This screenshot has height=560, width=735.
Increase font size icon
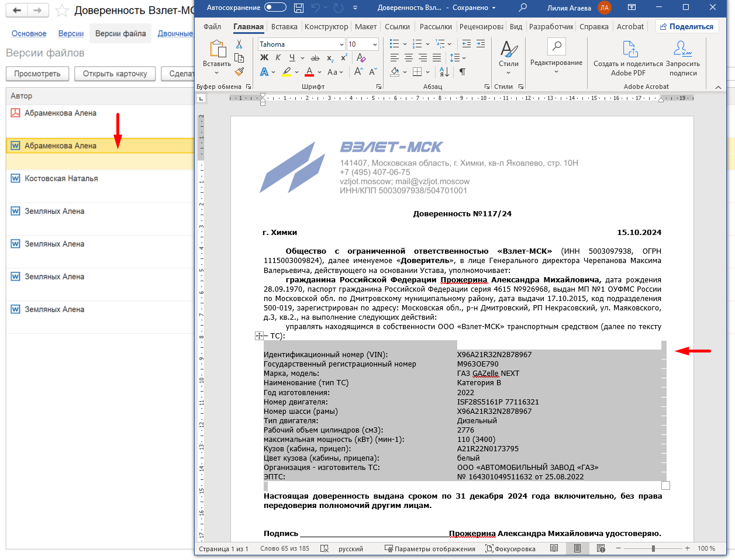[358, 72]
